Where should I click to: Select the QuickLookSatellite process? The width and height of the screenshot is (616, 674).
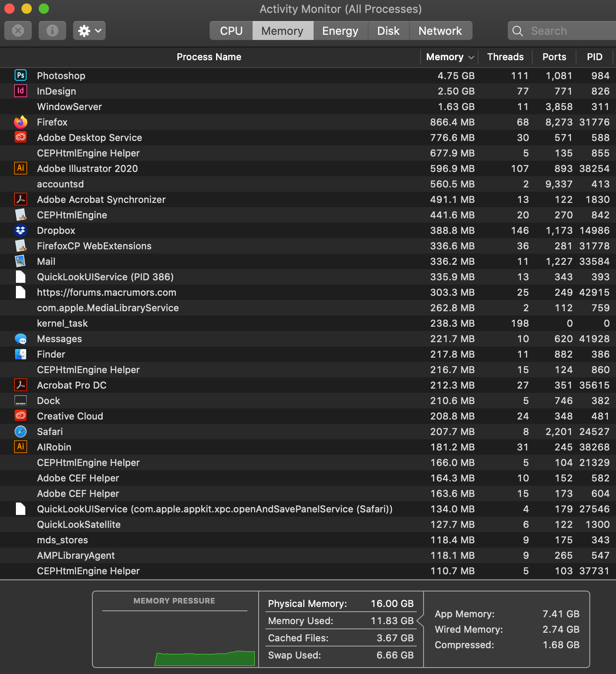click(x=308, y=524)
